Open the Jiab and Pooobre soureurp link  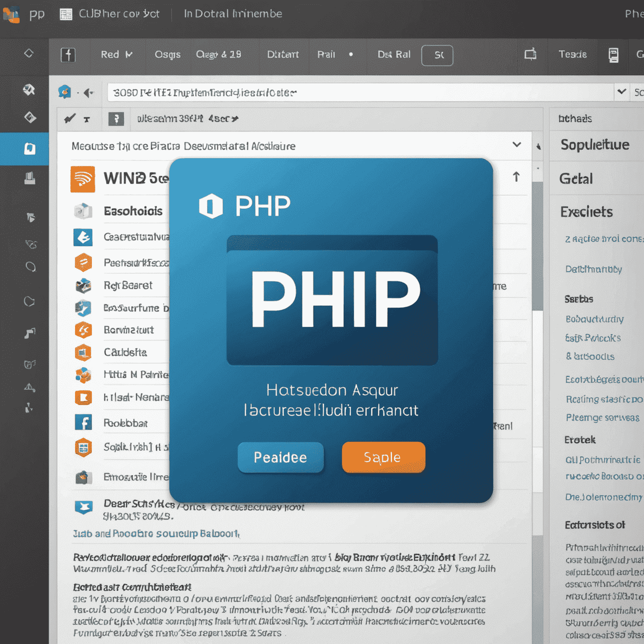156,534
